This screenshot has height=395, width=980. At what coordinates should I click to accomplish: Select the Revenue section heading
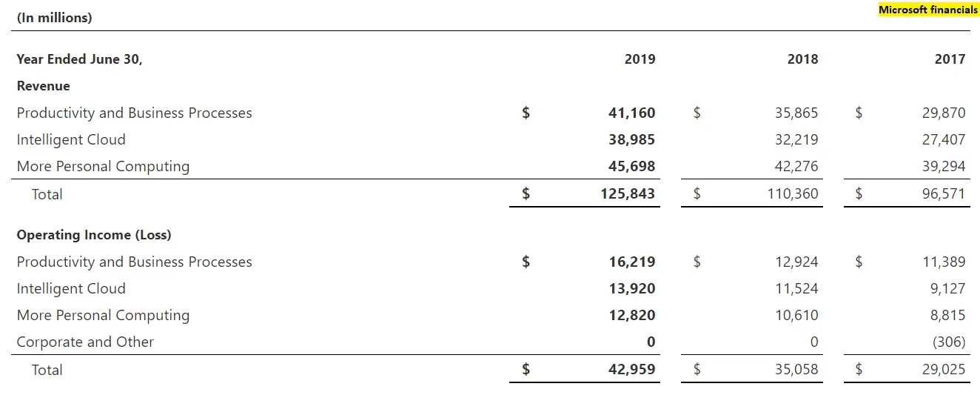[x=43, y=86]
